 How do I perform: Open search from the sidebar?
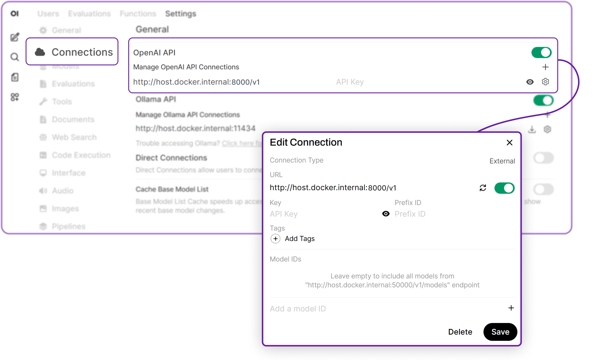click(x=14, y=57)
